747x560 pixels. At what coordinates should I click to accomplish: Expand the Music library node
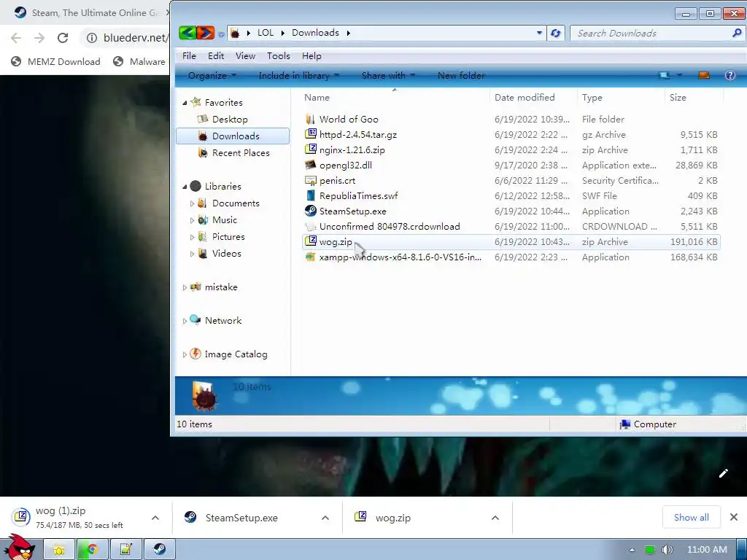[x=192, y=220]
